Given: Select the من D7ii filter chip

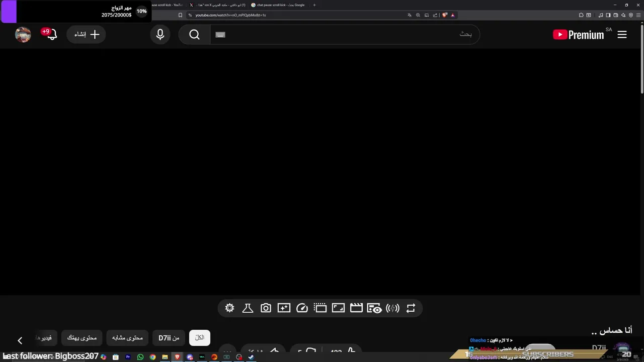Looking at the screenshot, I should click(x=169, y=338).
